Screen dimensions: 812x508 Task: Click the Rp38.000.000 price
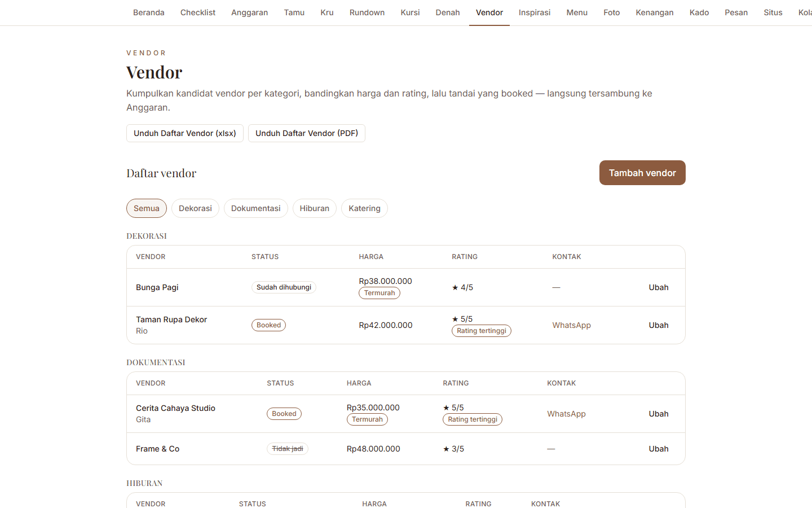[386, 281]
